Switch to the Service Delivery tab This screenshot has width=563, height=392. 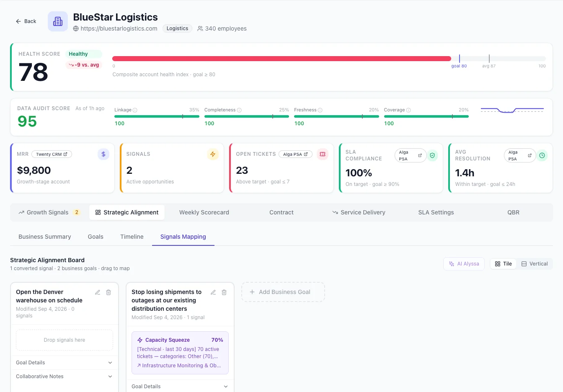(x=359, y=212)
